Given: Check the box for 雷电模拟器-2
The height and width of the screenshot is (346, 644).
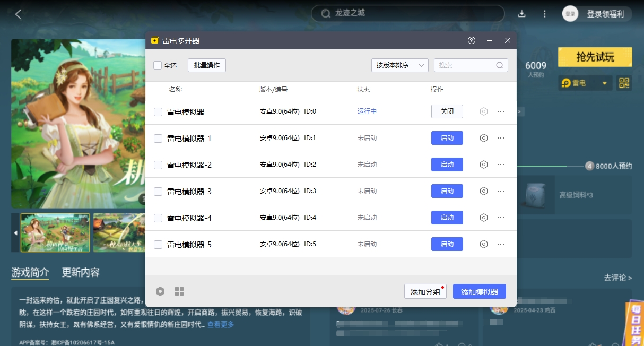Looking at the screenshot, I should point(158,165).
